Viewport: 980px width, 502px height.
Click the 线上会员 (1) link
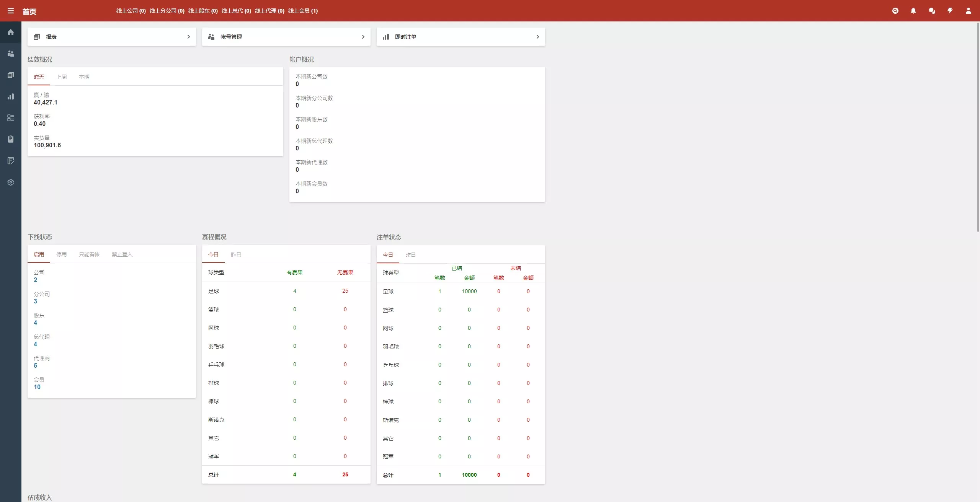303,11
